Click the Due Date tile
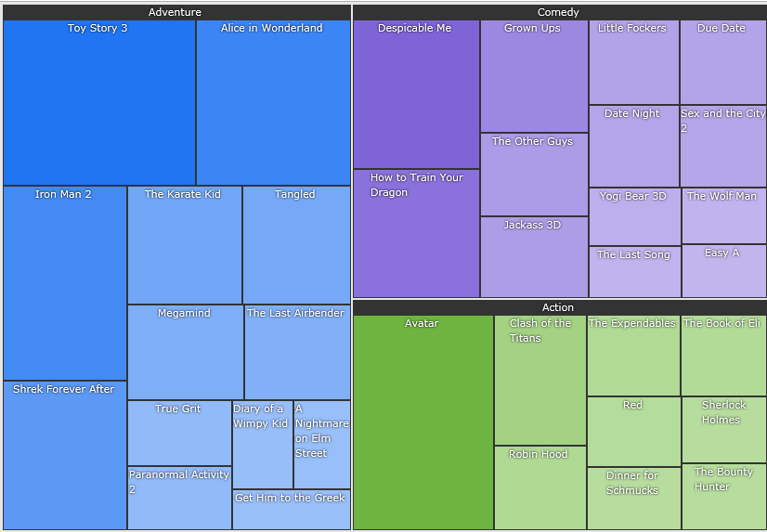Viewport: 767px width, 532px height. (x=723, y=62)
